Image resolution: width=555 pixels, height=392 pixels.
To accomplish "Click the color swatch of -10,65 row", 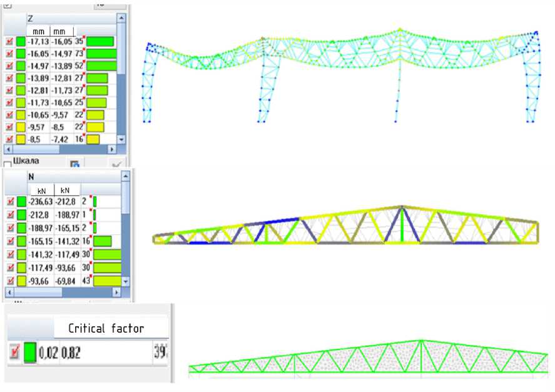I will point(21,114).
